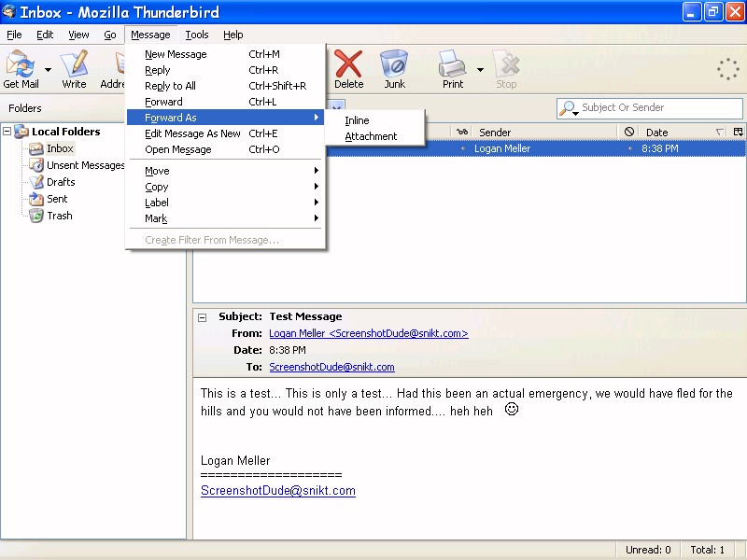Choose Reply to All menu entry

[x=225, y=86]
